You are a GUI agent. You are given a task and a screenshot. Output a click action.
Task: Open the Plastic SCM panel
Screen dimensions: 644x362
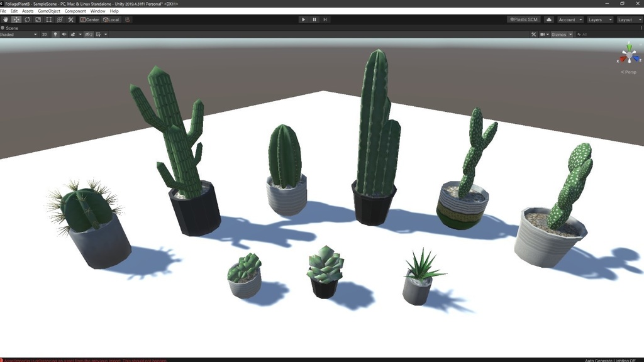click(x=523, y=19)
